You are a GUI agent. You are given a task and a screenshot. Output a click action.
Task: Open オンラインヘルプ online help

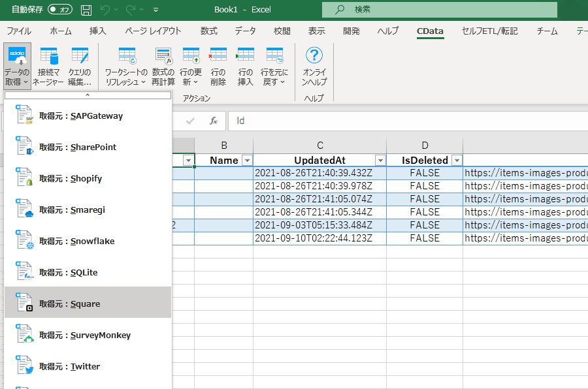tap(314, 66)
